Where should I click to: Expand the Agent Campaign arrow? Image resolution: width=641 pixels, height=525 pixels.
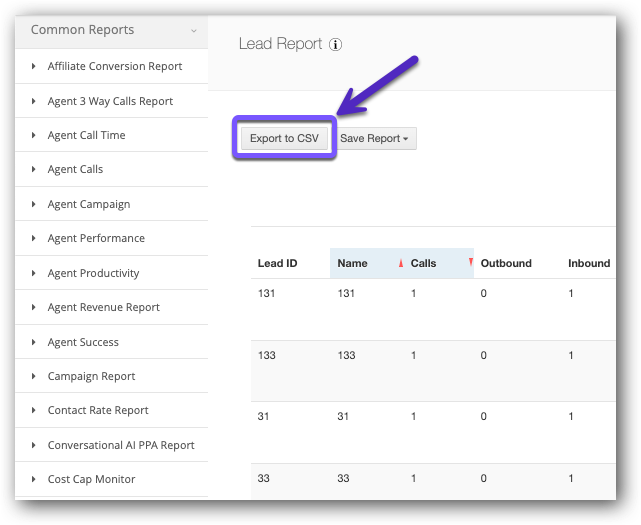click(34, 204)
